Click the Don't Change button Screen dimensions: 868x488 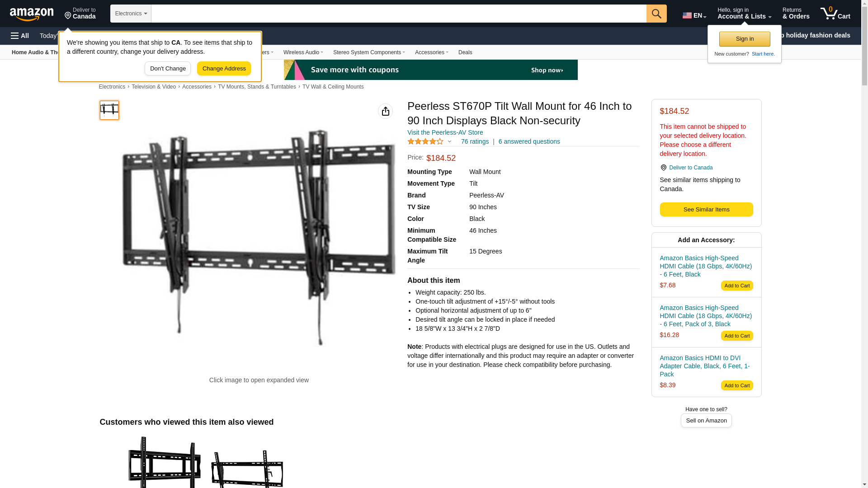[x=168, y=69]
